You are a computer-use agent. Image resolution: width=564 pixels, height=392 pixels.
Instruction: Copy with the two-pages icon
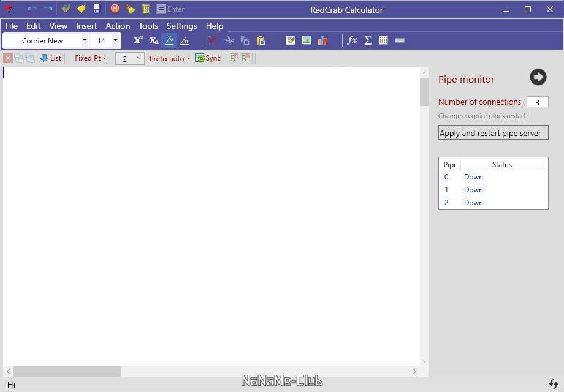[245, 40]
